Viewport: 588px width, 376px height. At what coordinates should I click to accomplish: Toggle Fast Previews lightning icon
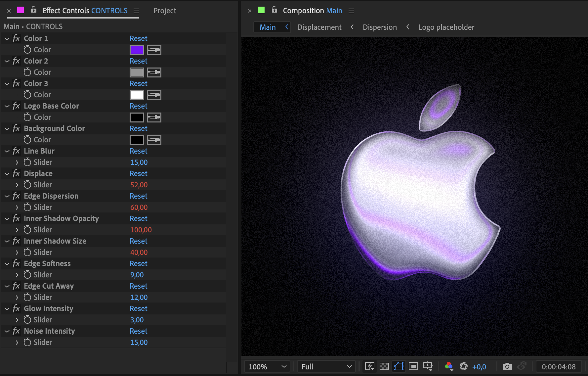click(x=369, y=366)
